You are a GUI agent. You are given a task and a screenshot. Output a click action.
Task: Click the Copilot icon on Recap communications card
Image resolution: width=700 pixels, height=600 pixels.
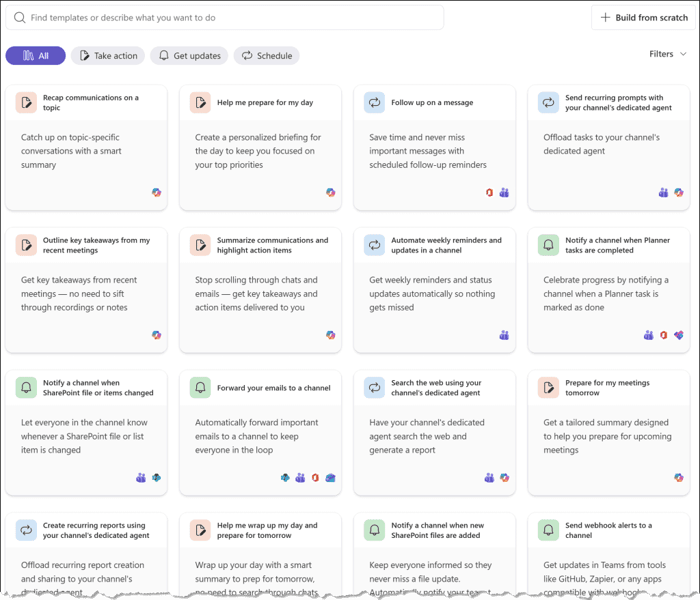click(x=156, y=192)
